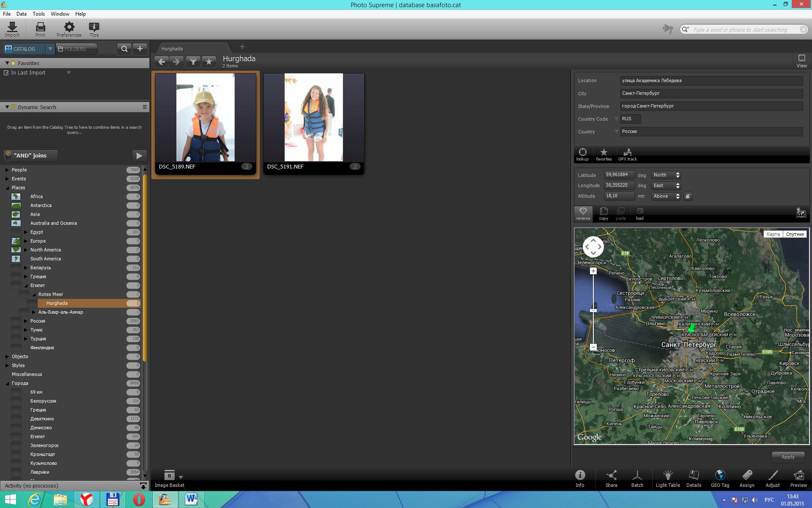Select thumbnail DSC_5191.NEF
The image size is (812, 508).
pyautogui.click(x=314, y=124)
